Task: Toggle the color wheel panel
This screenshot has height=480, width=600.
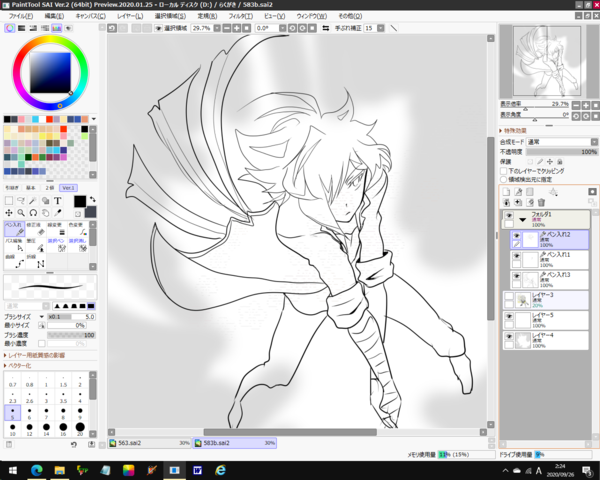Action: [10, 28]
